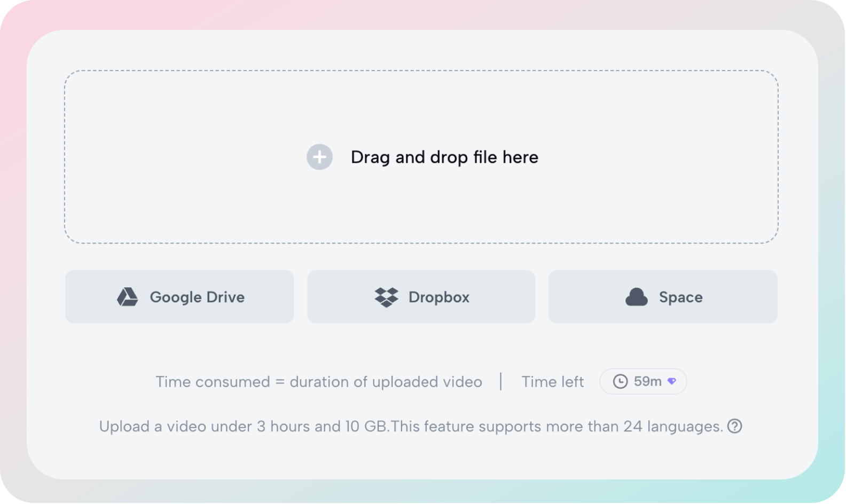Import a file from Dropbox
This screenshot has width=846, height=504.
(x=421, y=297)
